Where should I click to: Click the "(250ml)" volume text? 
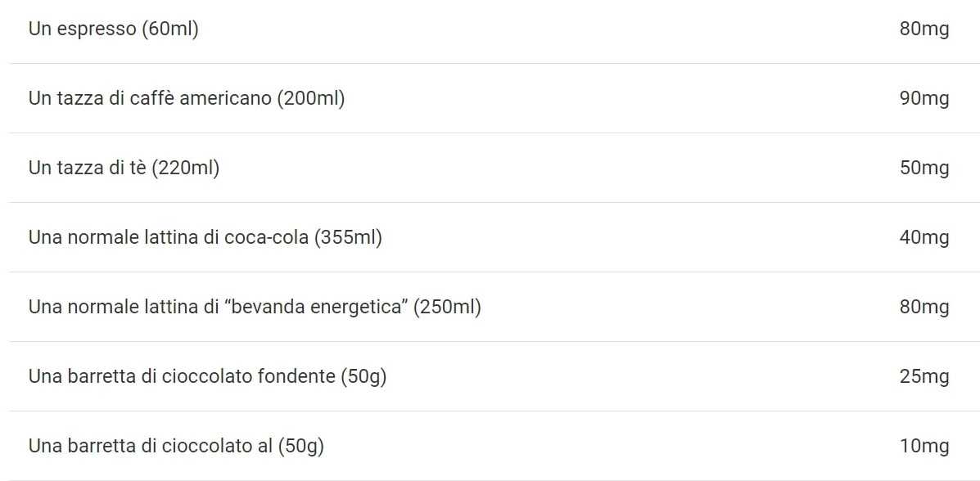click(447, 308)
